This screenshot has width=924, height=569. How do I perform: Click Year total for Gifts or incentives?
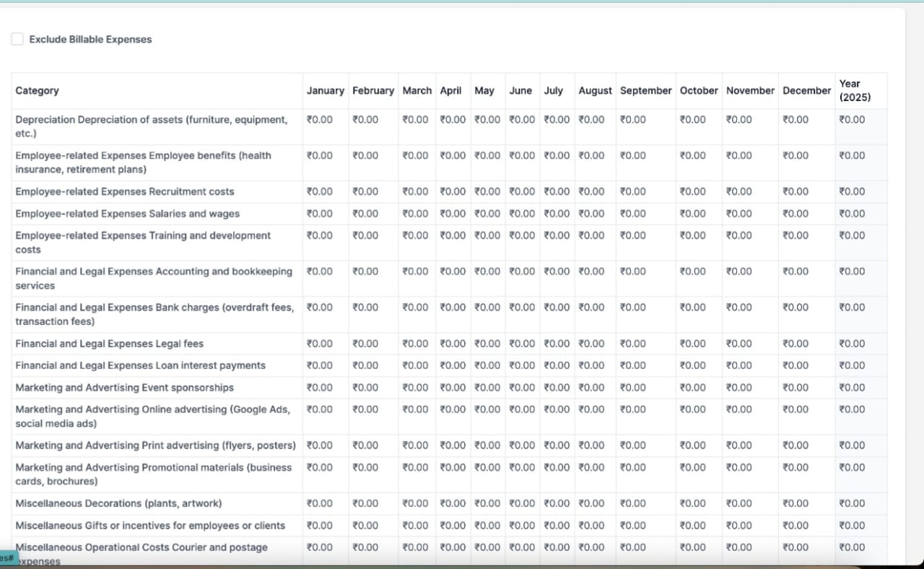coord(852,526)
